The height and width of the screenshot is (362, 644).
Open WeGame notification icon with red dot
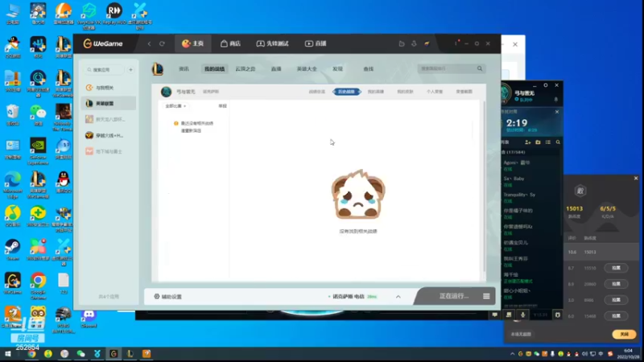[456, 43]
